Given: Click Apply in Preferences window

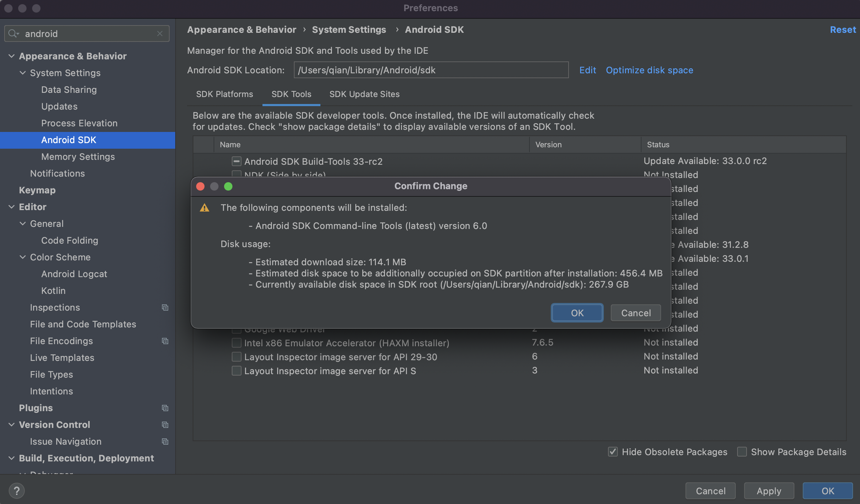Looking at the screenshot, I should pos(769,491).
